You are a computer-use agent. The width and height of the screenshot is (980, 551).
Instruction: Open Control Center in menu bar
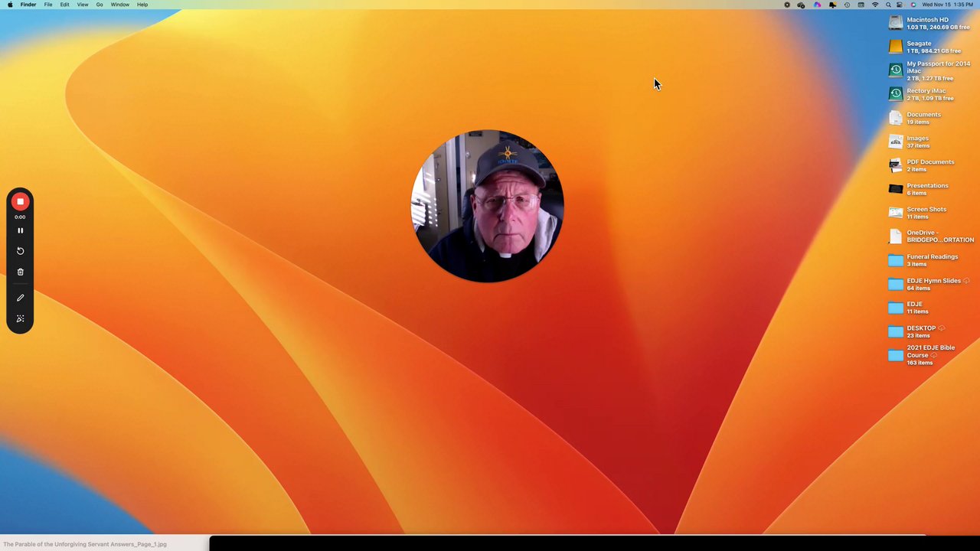point(900,5)
